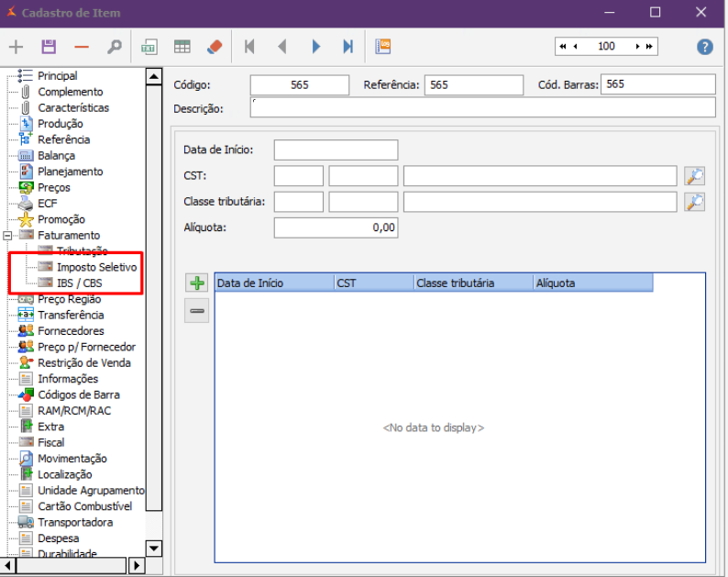Open the Planejamento section
Screen dimensions: 728x577
71,172
